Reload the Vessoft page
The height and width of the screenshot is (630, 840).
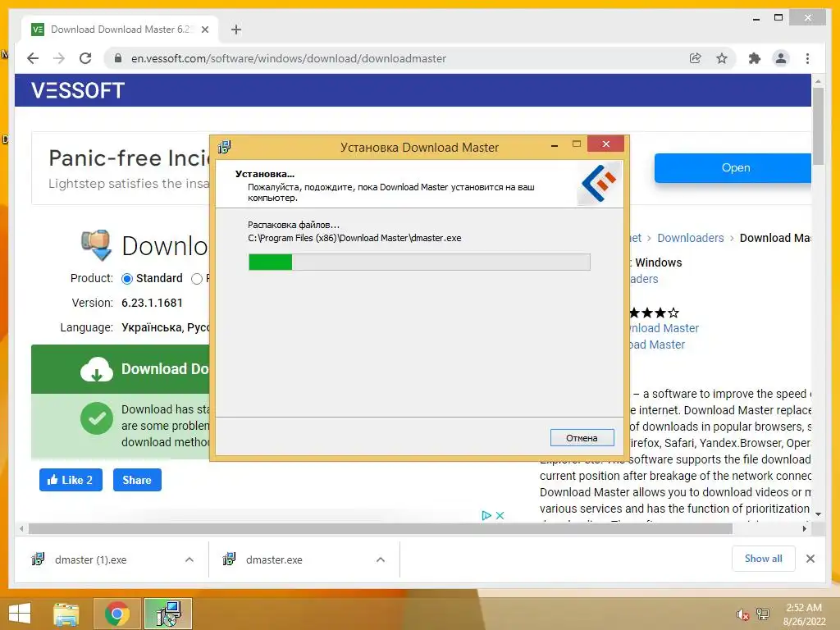pyautogui.click(x=85, y=58)
